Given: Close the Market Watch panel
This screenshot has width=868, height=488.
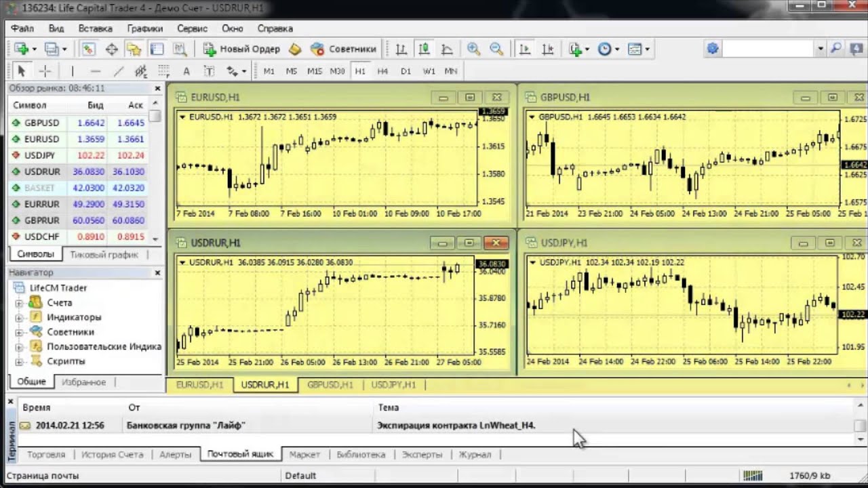Looking at the screenshot, I should pyautogui.click(x=157, y=88).
